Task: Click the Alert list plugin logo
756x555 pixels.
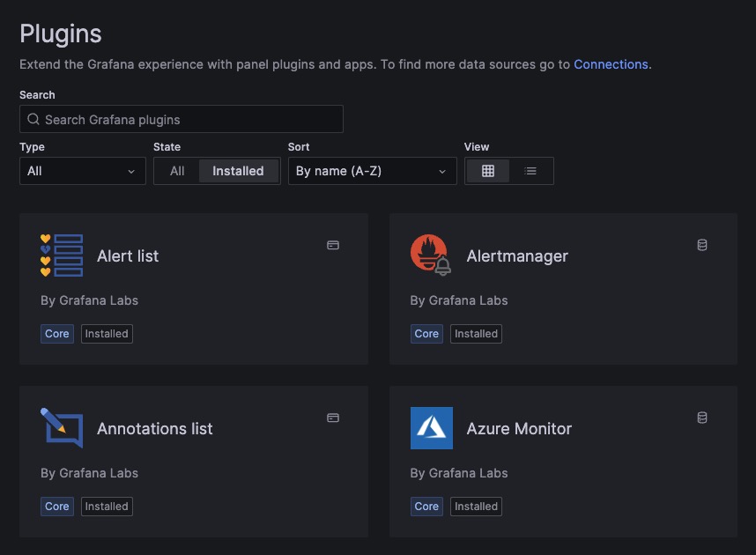Action: coord(62,255)
